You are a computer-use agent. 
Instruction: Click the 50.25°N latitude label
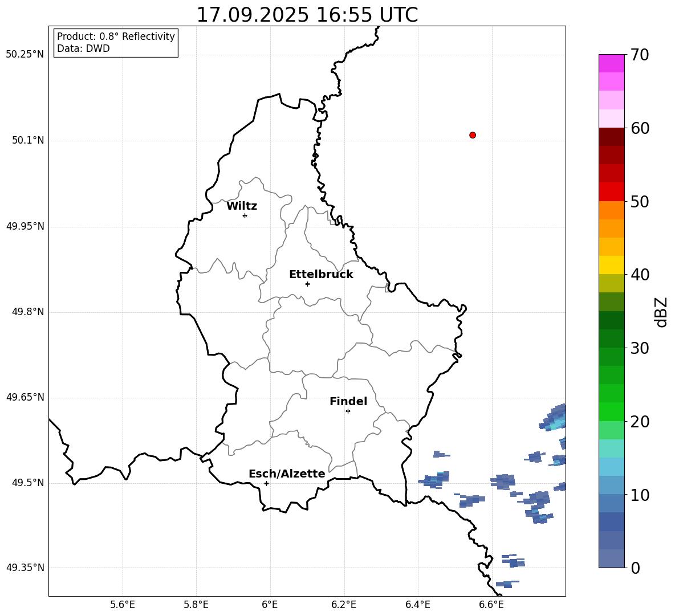(25, 54)
